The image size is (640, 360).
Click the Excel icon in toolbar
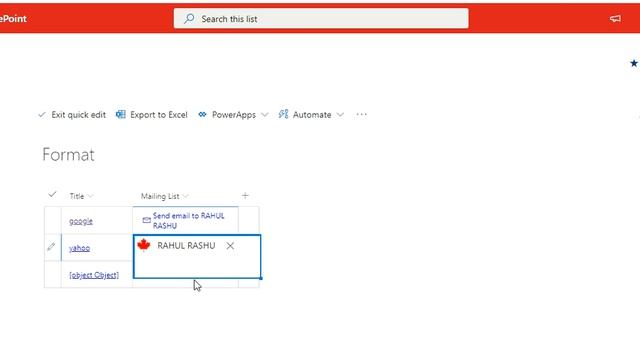[x=120, y=115]
